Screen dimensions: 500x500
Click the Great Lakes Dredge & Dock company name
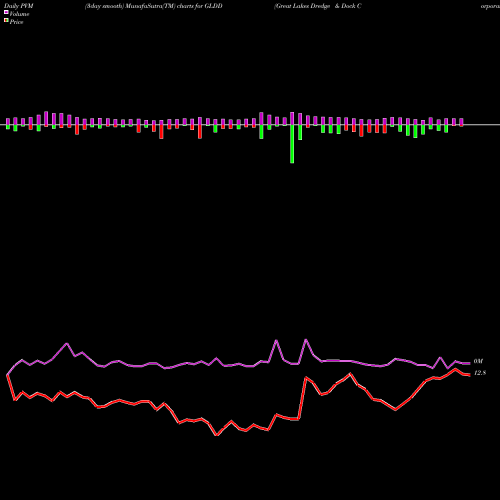pos(318,6)
